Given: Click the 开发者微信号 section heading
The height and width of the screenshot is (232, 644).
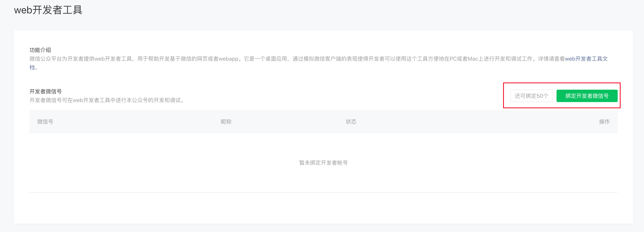Looking at the screenshot, I should pyautogui.click(x=45, y=91).
